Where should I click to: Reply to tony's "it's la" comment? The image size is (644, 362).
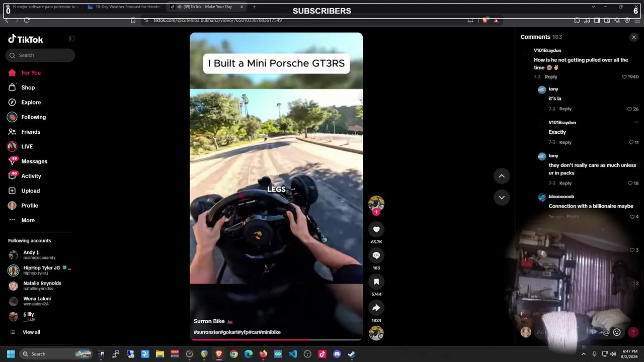pyautogui.click(x=566, y=109)
